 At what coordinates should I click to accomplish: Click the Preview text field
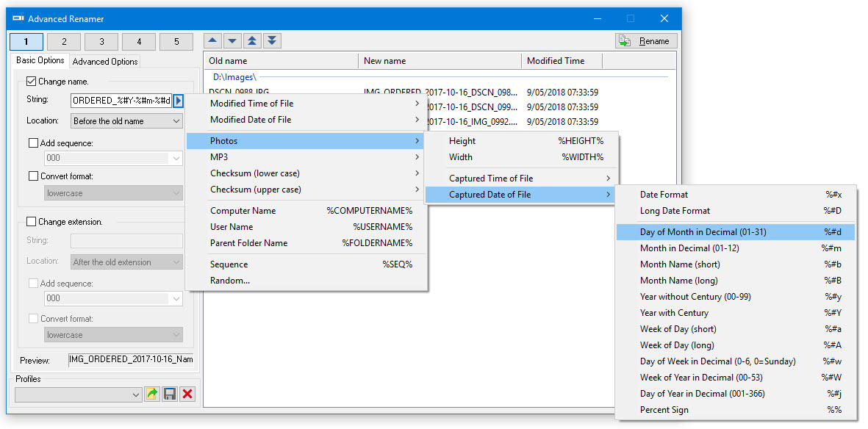[132, 360]
